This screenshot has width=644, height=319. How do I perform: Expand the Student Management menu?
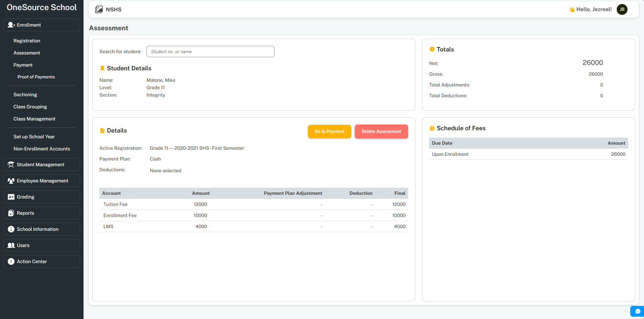[x=42, y=165]
